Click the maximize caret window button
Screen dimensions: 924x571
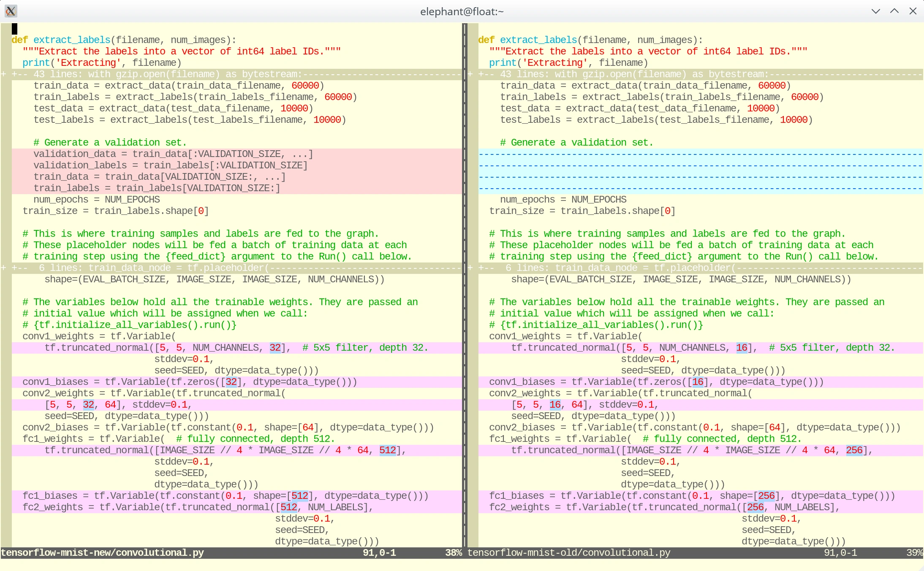894,11
